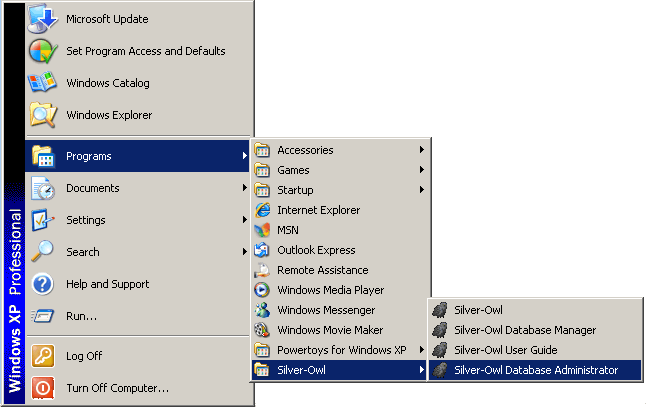Open Microsoft Update label

(x=107, y=19)
